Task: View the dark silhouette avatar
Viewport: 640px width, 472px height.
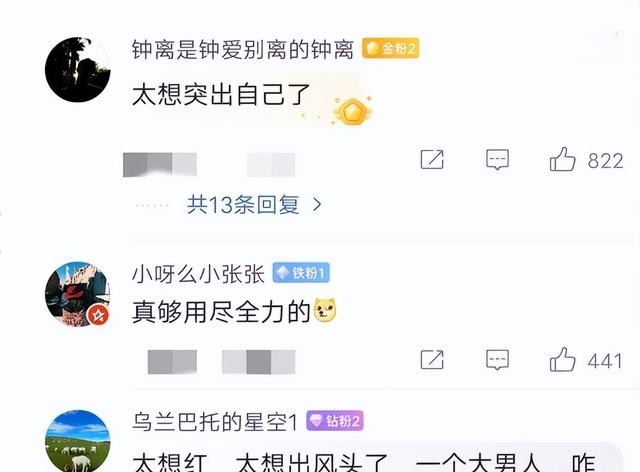Action: 78,69
